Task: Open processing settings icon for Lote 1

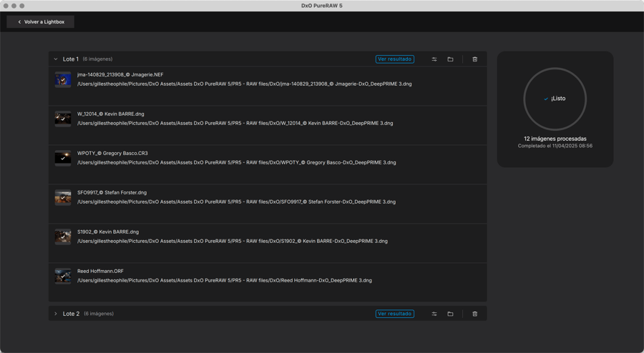Action: pyautogui.click(x=434, y=59)
